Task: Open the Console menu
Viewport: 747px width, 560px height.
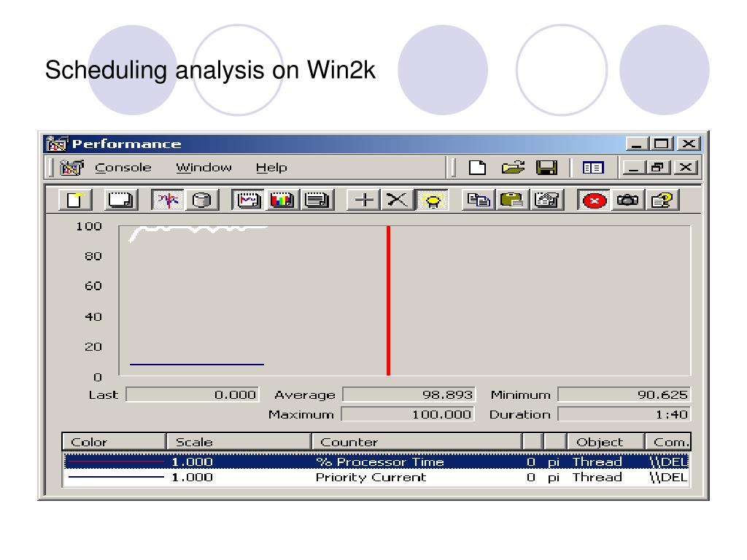Action: pos(123,168)
